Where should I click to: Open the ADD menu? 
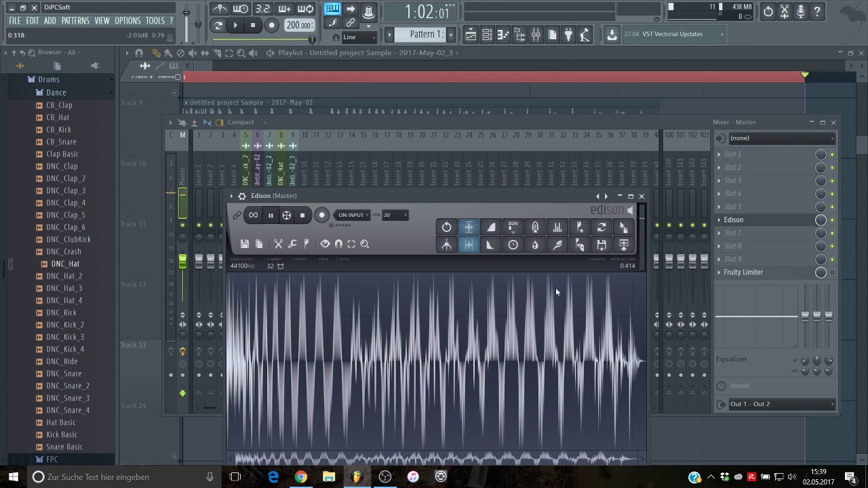(x=50, y=21)
